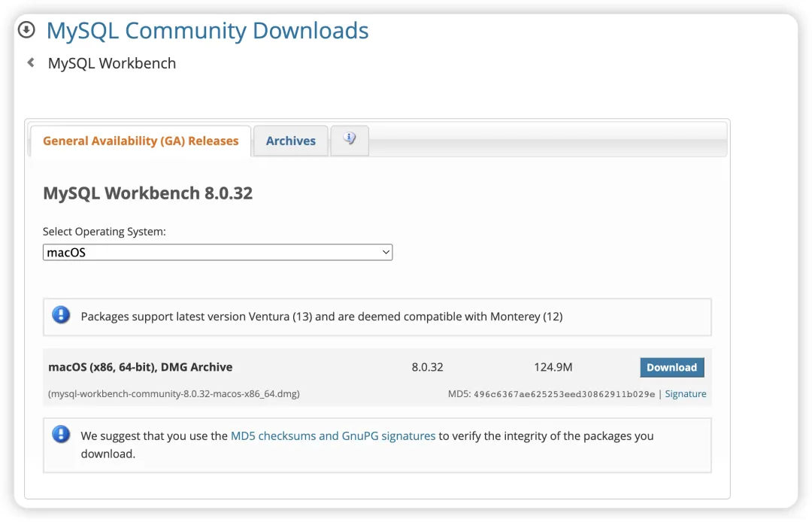This screenshot has width=812, height=522.
Task: Click the macOS (x86, 64-bit), DMG Archive title
Action: [141, 367]
